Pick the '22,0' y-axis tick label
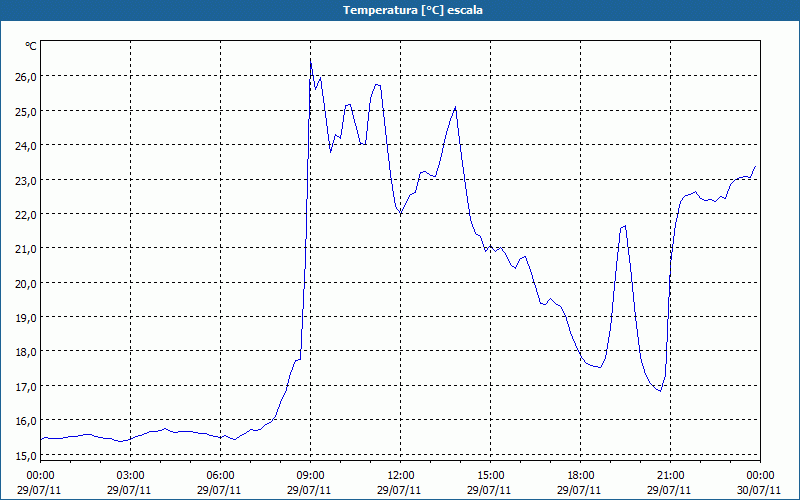The image size is (800, 500). click(26, 215)
